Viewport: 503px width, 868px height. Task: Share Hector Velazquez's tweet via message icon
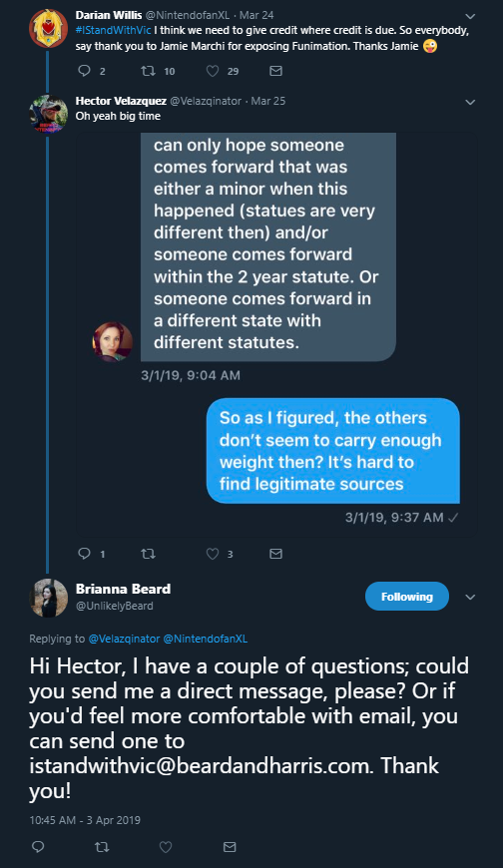[x=275, y=553]
